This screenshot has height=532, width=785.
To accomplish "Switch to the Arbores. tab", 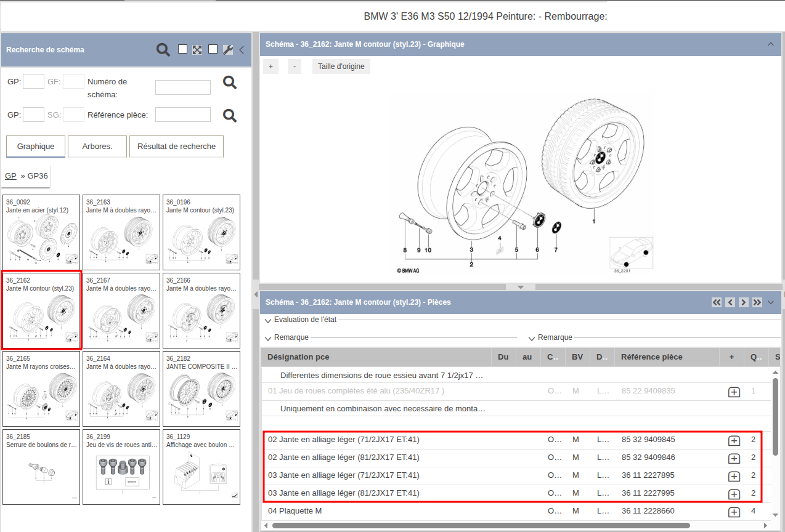I will pos(97,147).
